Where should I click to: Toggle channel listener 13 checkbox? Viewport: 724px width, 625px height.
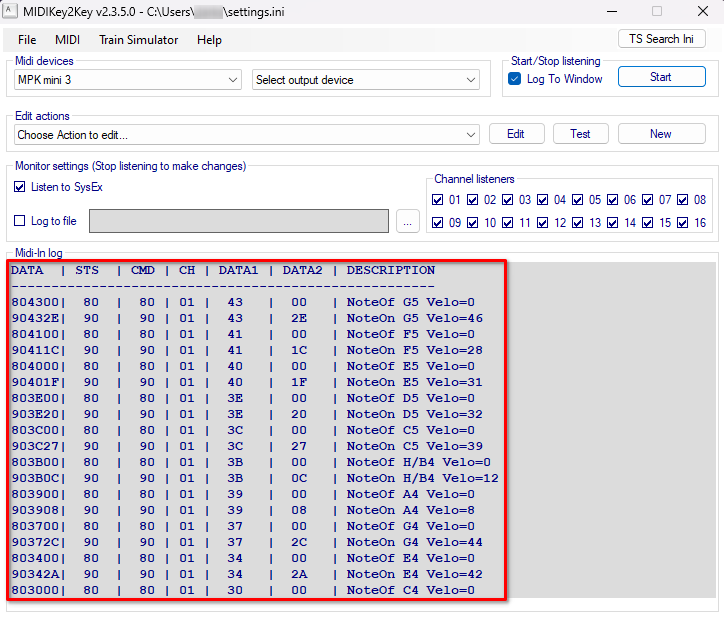[x=577, y=222]
